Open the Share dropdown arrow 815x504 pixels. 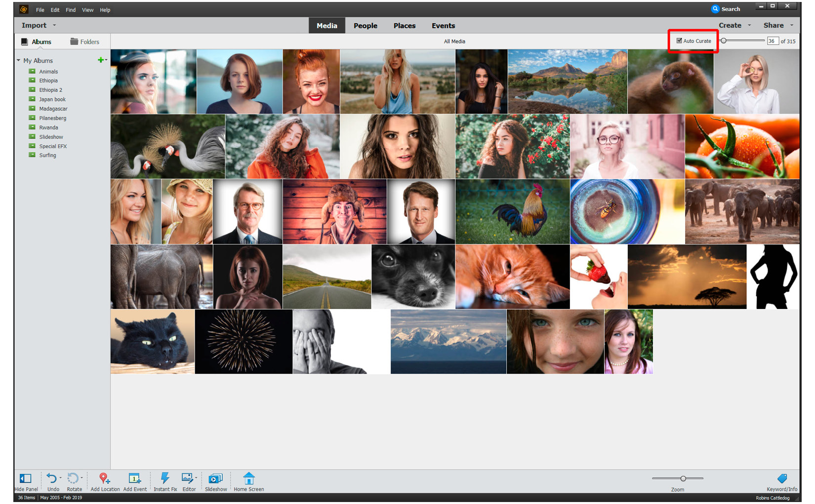coord(792,25)
